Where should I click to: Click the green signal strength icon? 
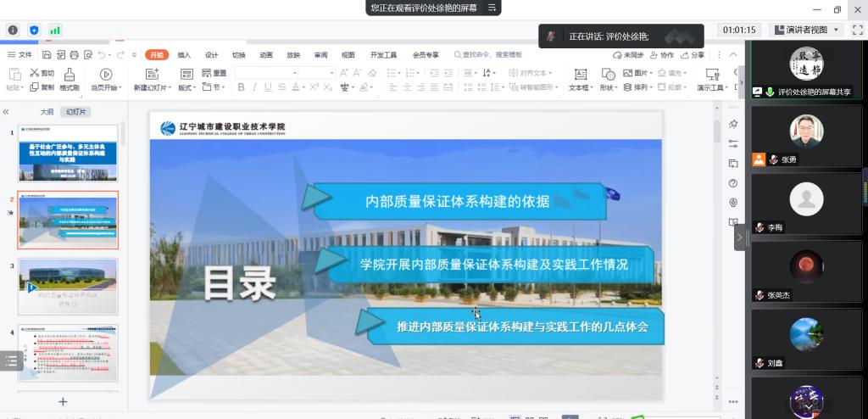[55, 30]
